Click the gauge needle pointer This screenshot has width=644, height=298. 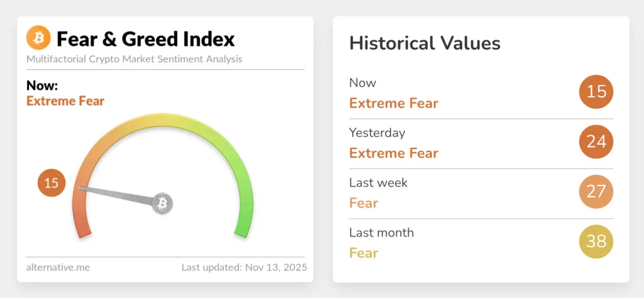116,194
